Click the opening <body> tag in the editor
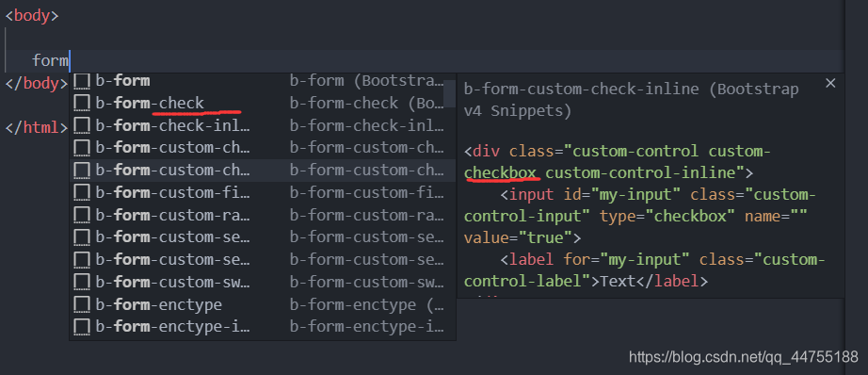The height and width of the screenshot is (375, 868). (x=32, y=15)
